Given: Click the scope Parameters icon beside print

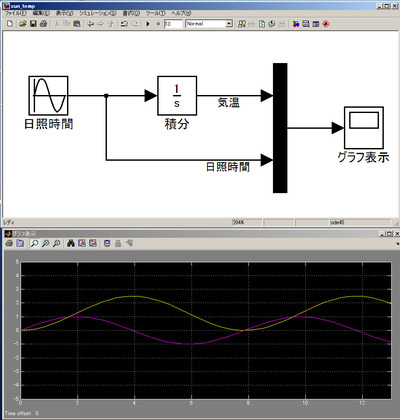Looking at the screenshot, I should pyautogui.click(x=20, y=243).
